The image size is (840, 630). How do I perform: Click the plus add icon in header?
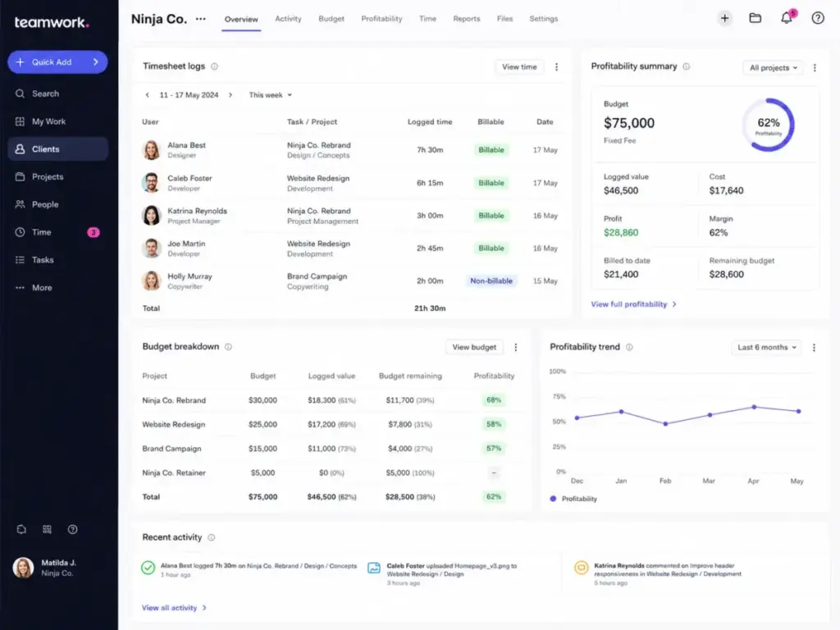pyautogui.click(x=724, y=18)
